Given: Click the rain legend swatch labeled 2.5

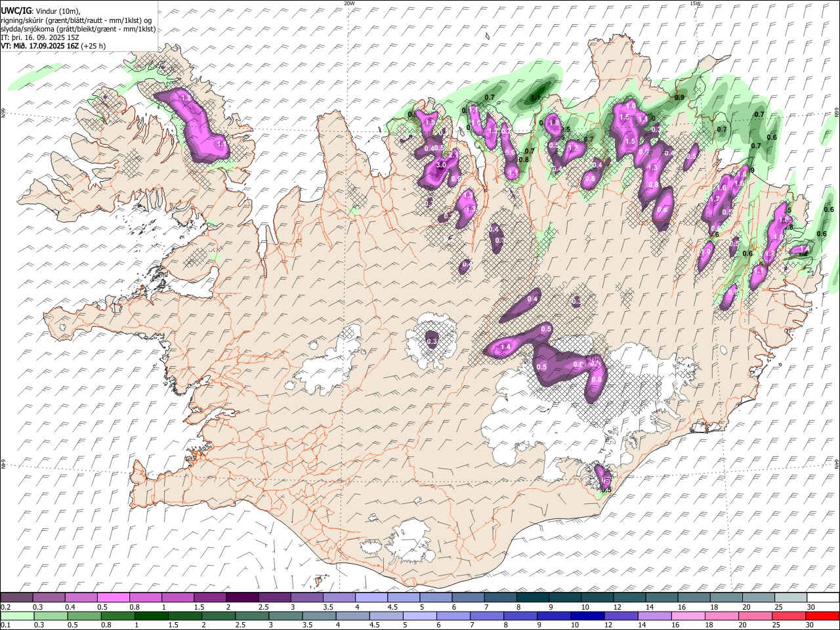Looking at the screenshot, I should (252, 616).
